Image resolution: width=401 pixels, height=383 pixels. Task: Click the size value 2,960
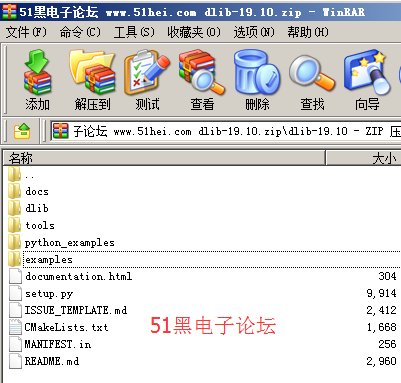[x=381, y=361]
